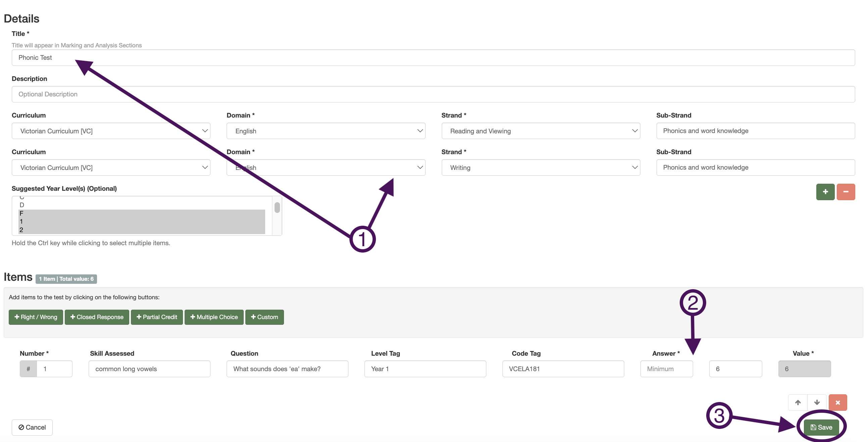Expand the Reading and Viewing strand dropdown

540,131
